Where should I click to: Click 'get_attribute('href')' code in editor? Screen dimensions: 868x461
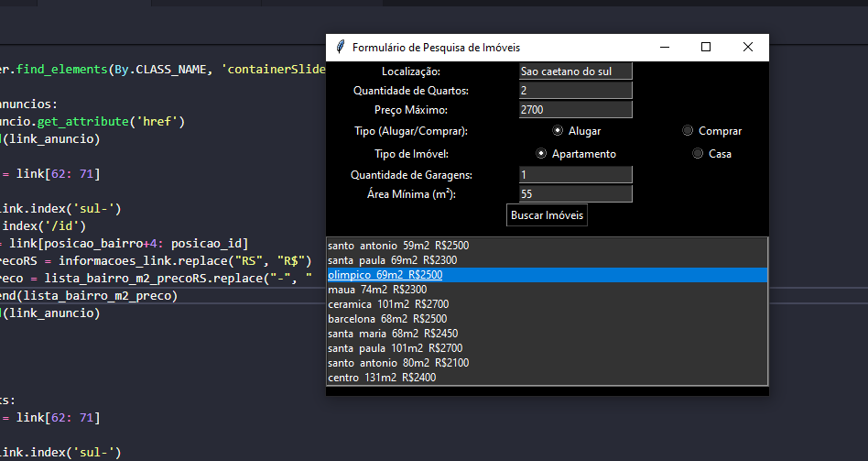pos(111,121)
